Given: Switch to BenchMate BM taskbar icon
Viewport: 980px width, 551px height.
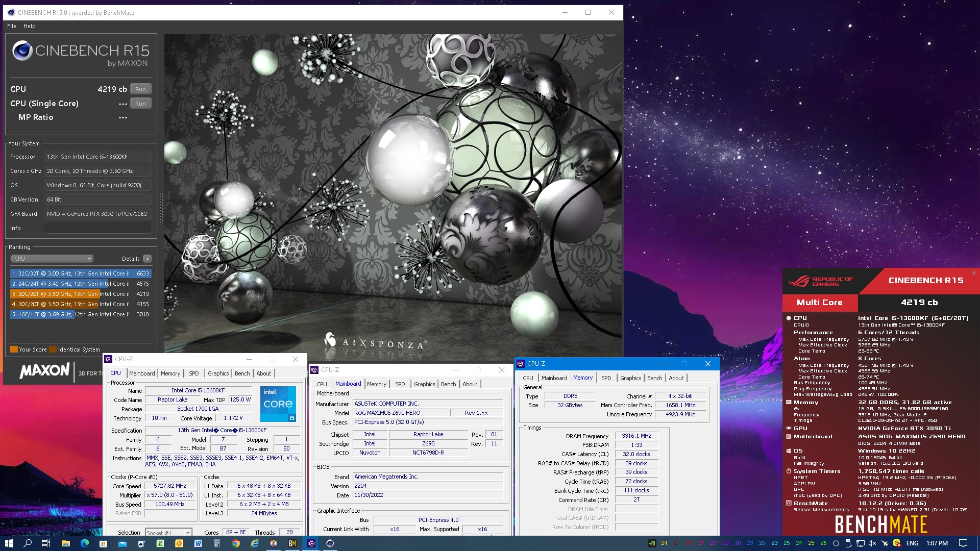Looking at the screenshot, I should coord(292,543).
